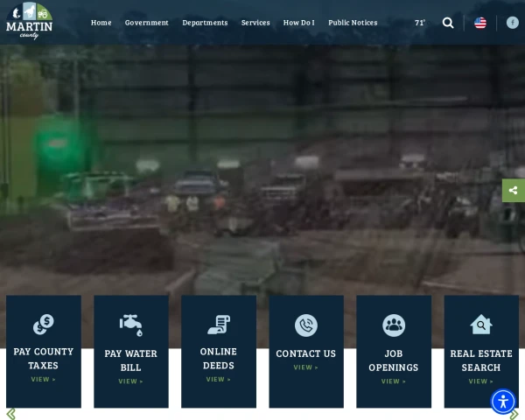Image resolution: width=525 pixels, height=420 pixels.
Task: Click VIEW under Pay County Taxes
Action: [44, 379]
